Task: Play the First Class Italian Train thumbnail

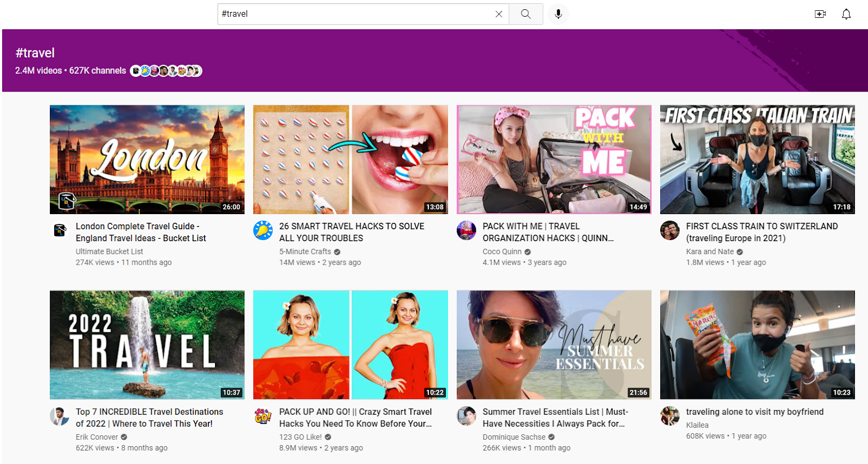Action: point(757,159)
